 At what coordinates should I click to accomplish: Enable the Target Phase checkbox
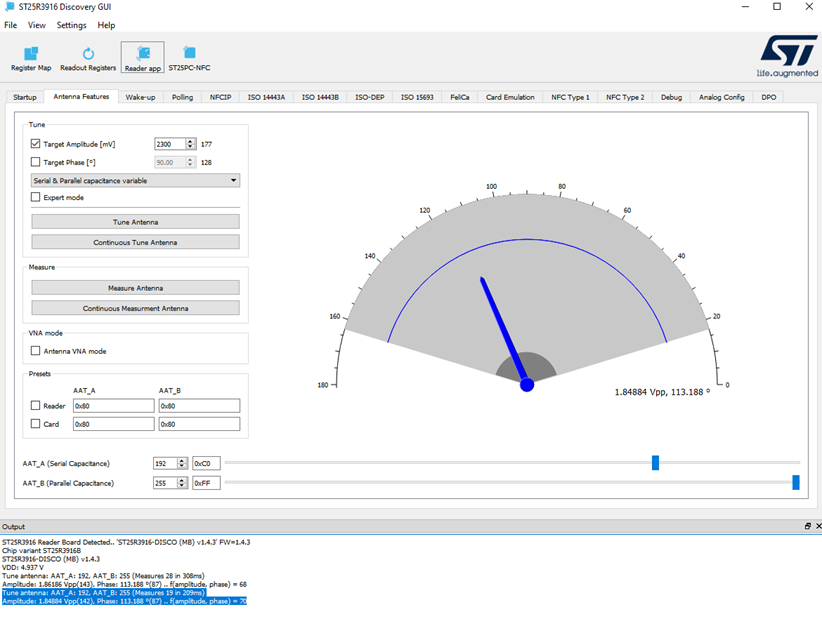coord(36,162)
